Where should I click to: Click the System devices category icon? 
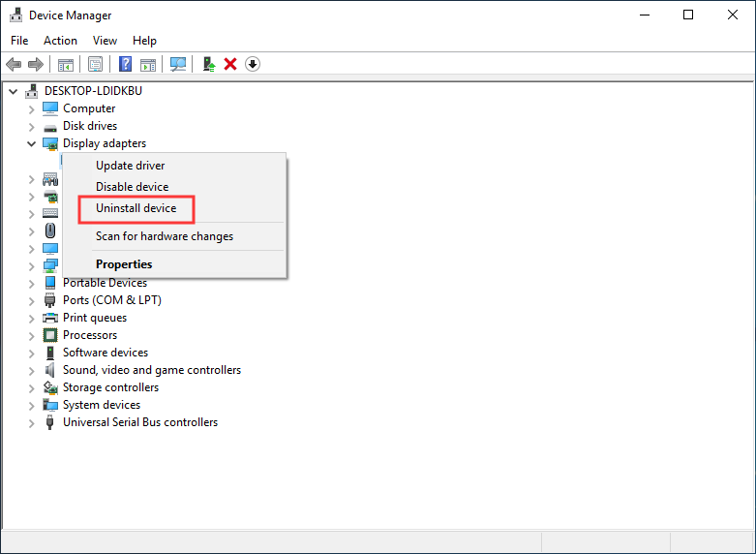(50, 405)
